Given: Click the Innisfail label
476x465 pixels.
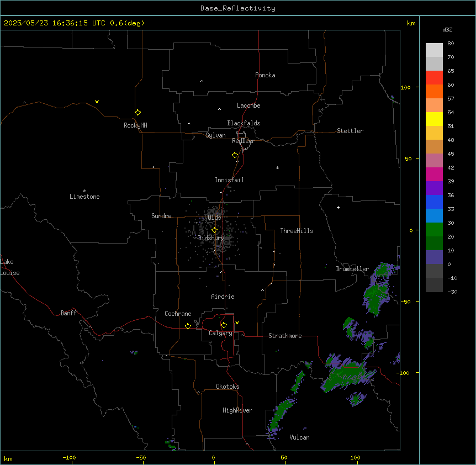Looking at the screenshot, I should [x=229, y=180].
